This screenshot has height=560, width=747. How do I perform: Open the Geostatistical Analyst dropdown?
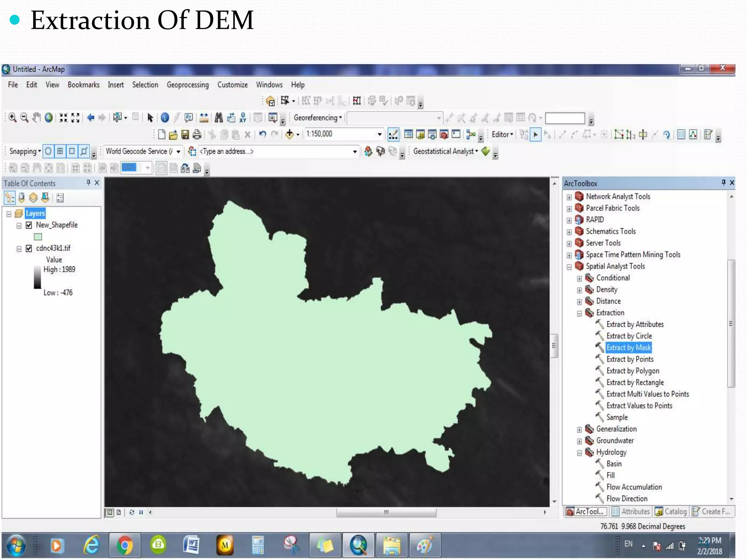pyautogui.click(x=445, y=151)
